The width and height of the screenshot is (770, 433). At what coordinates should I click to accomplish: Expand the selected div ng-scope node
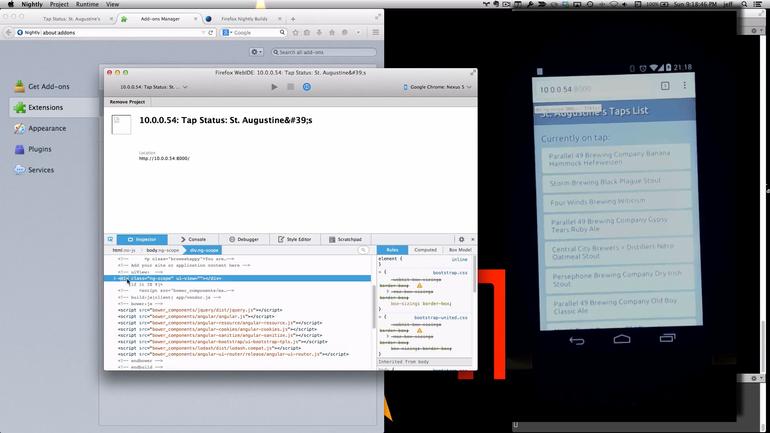point(115,278)
